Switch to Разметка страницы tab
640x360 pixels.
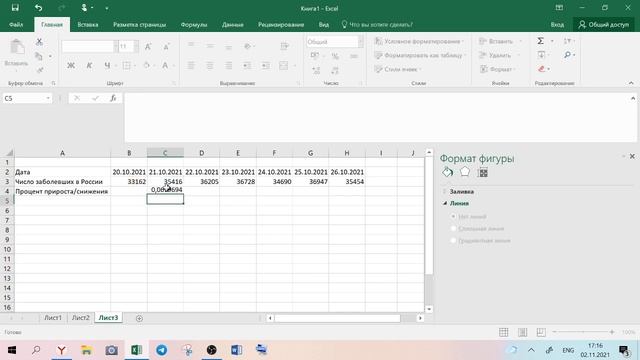pos(140,24)
